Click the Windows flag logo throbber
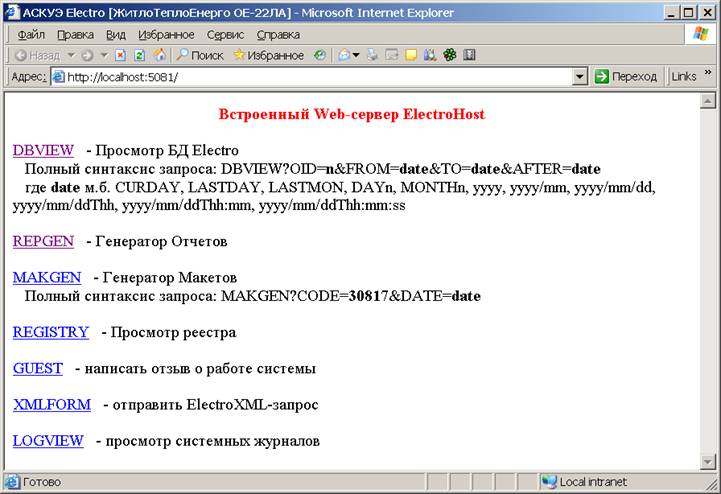This screenshot has width=721, height=494. 701,34
